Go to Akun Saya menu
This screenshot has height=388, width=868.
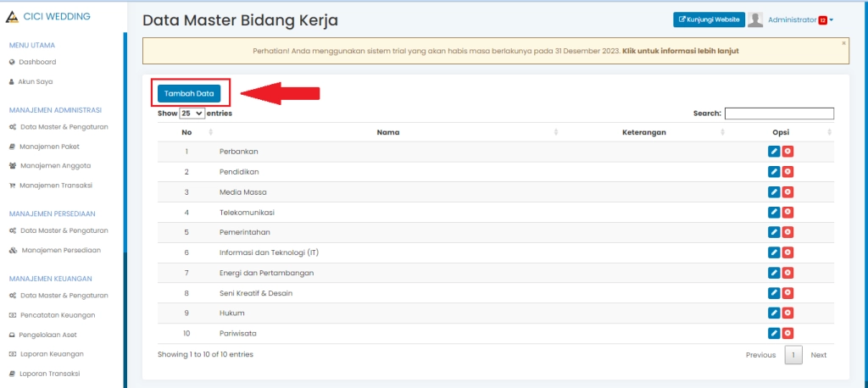[31, 81]
